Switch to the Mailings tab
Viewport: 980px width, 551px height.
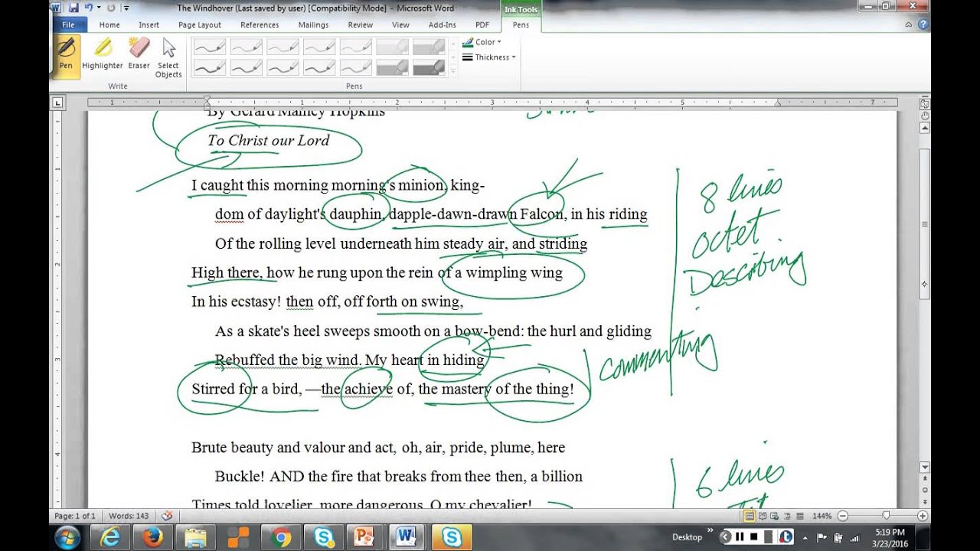tap(313, 24)
